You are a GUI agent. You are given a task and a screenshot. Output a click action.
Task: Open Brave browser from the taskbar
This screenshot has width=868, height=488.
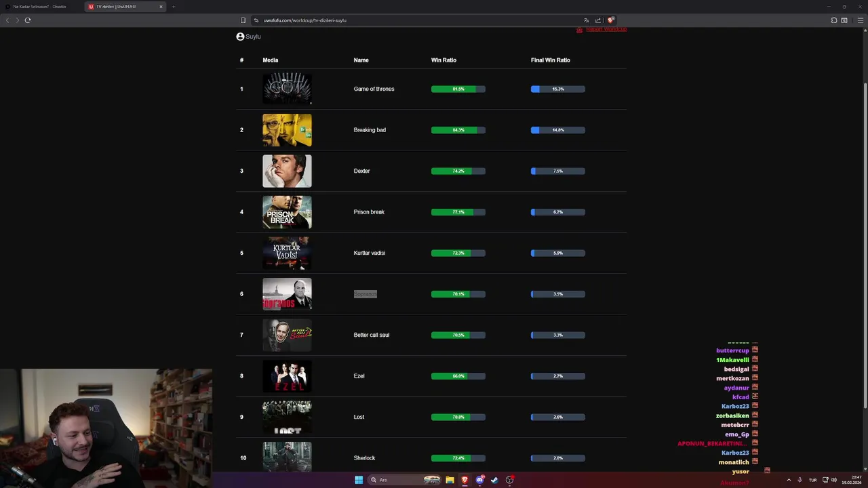465,480
